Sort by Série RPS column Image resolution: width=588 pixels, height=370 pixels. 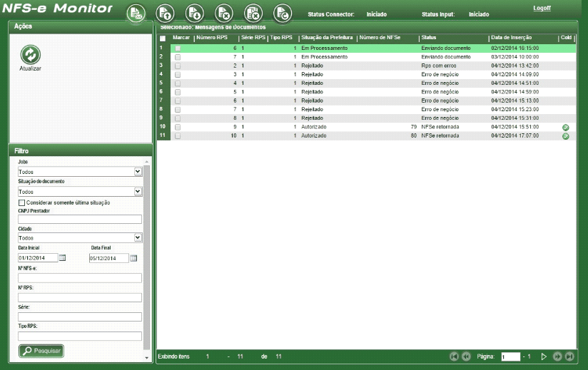pyautogui.click(x=253, y=38)
